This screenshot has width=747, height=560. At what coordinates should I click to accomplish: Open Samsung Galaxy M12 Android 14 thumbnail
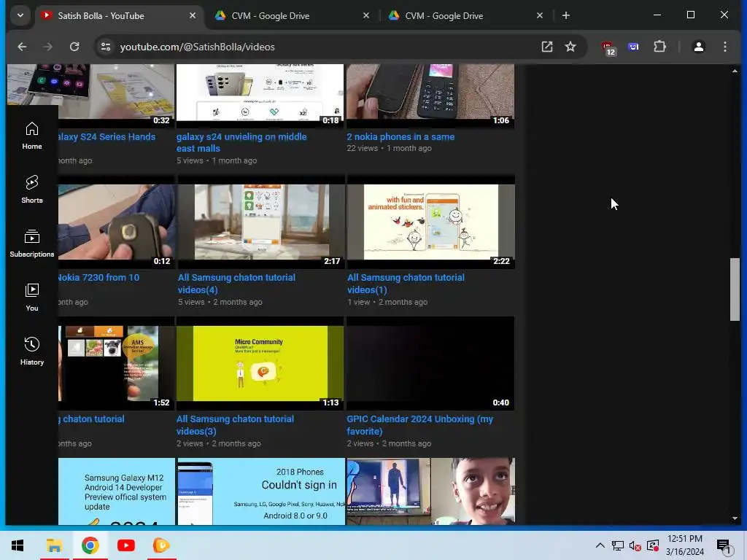coord(116,491)
